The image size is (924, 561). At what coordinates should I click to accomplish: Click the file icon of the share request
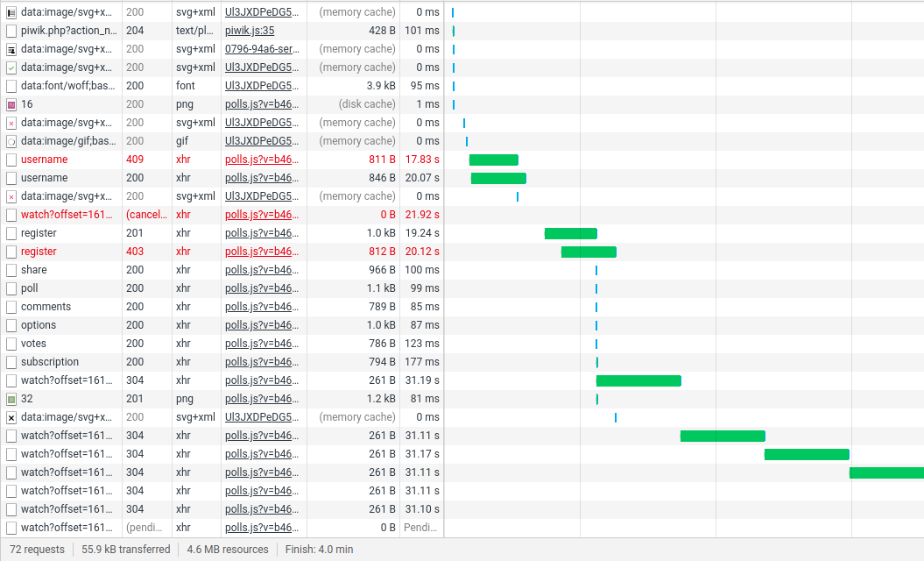(x=11, y=270)
